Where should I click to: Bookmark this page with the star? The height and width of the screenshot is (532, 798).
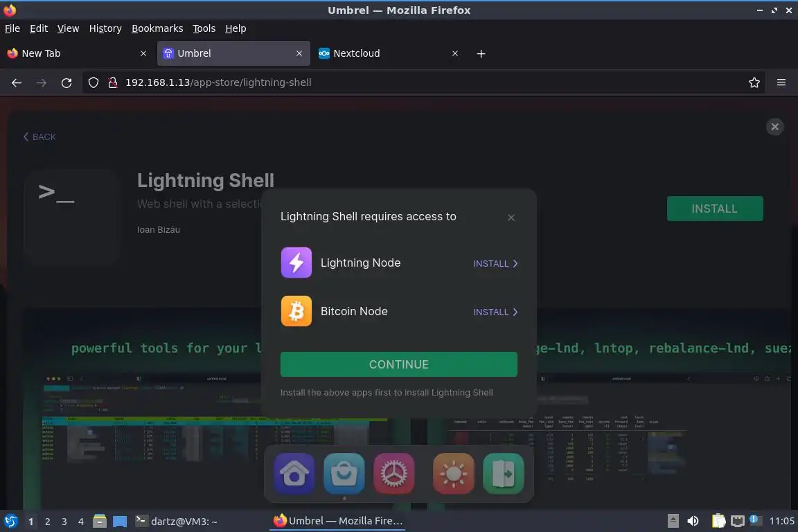click(754, 82)
